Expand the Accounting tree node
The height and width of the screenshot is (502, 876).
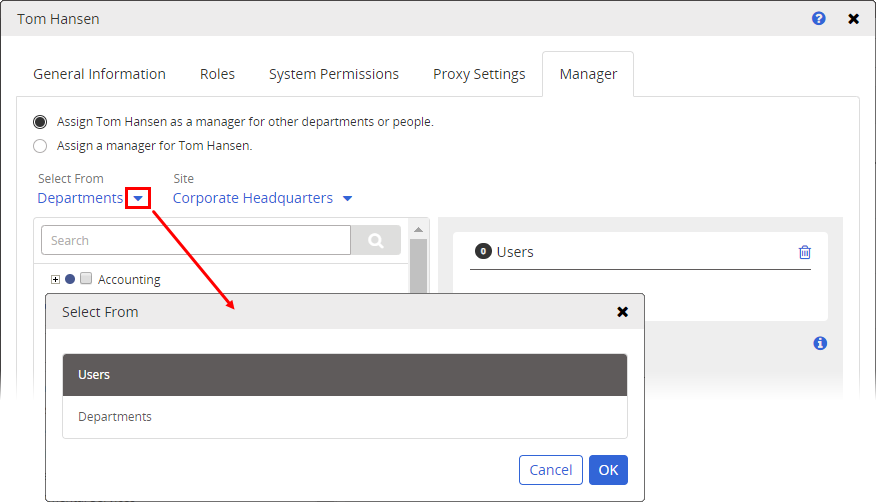click(56, 279)
